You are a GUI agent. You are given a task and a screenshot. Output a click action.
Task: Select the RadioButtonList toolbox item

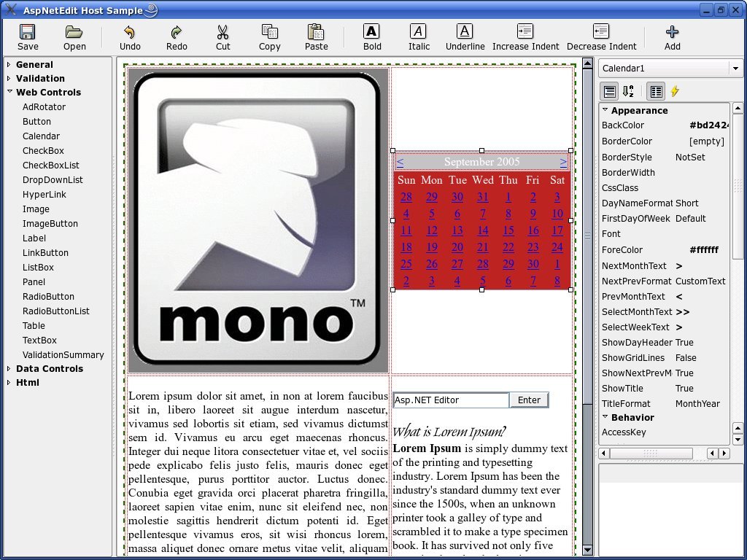pyautogui.click(x=55, y=311)
